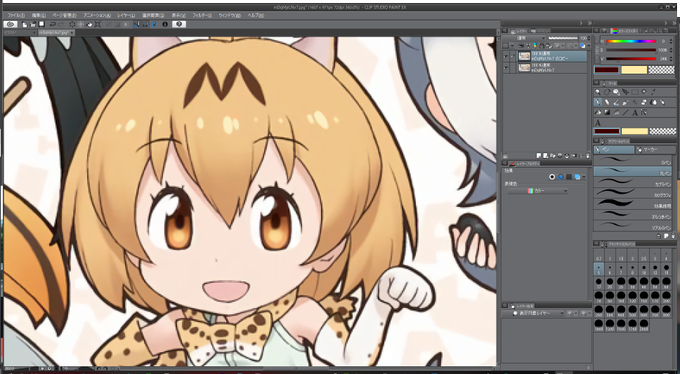
Task: Set brush size to 0.7
Action: (x=598, y=256)
